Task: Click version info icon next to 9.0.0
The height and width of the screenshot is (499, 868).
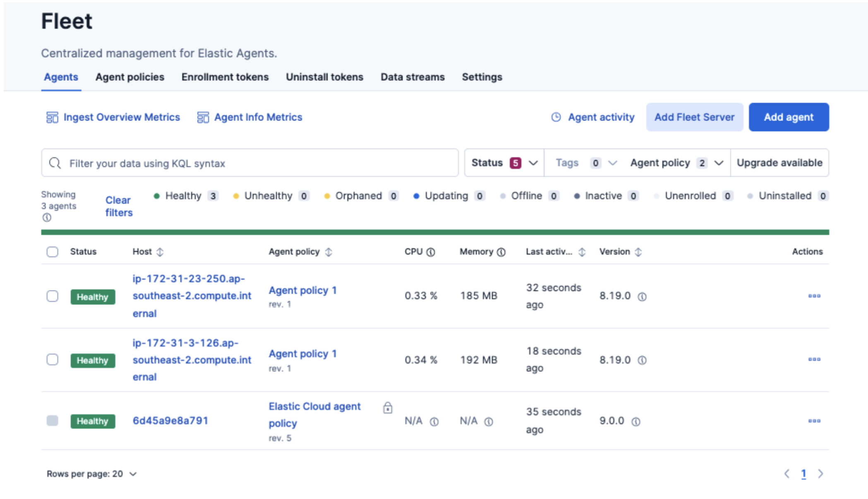Action: pyautogui.click(x=636, y=422)
